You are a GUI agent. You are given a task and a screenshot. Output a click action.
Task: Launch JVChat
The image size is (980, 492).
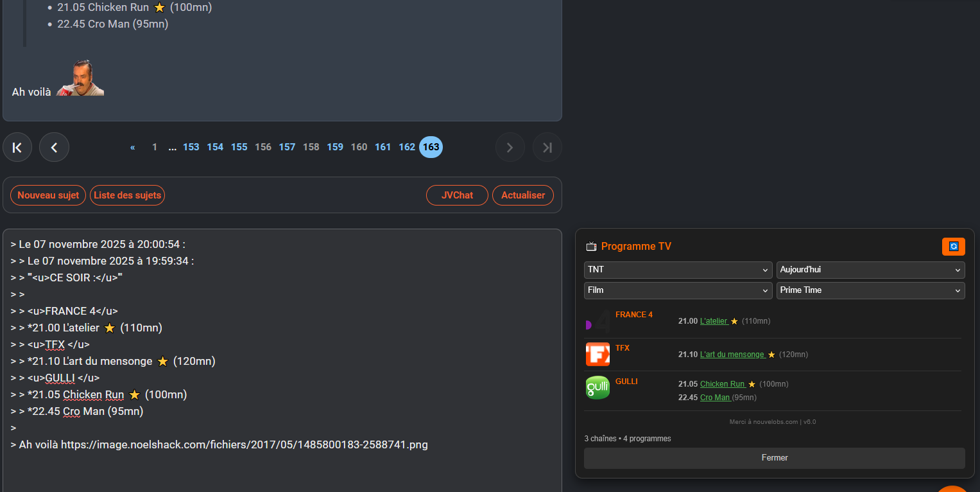457,195
